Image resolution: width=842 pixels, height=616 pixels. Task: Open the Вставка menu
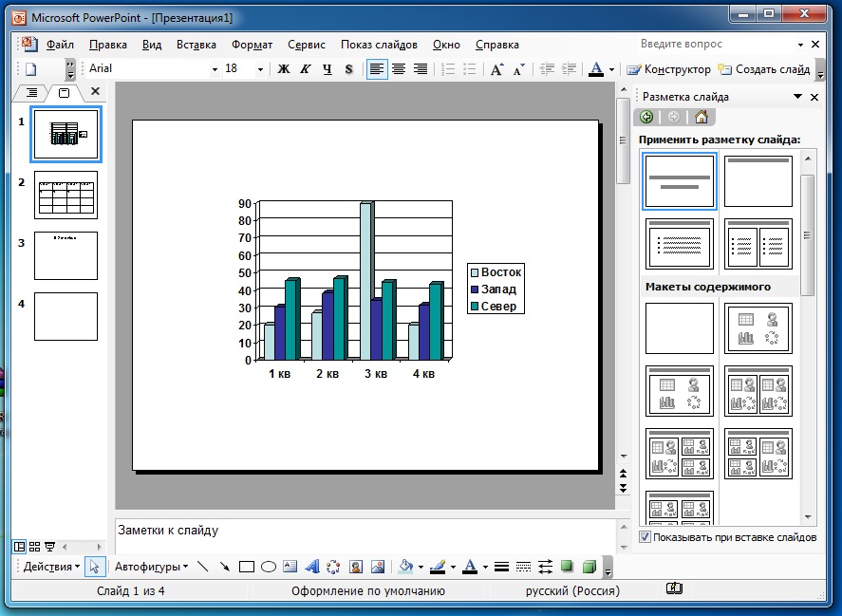point(196,45)
